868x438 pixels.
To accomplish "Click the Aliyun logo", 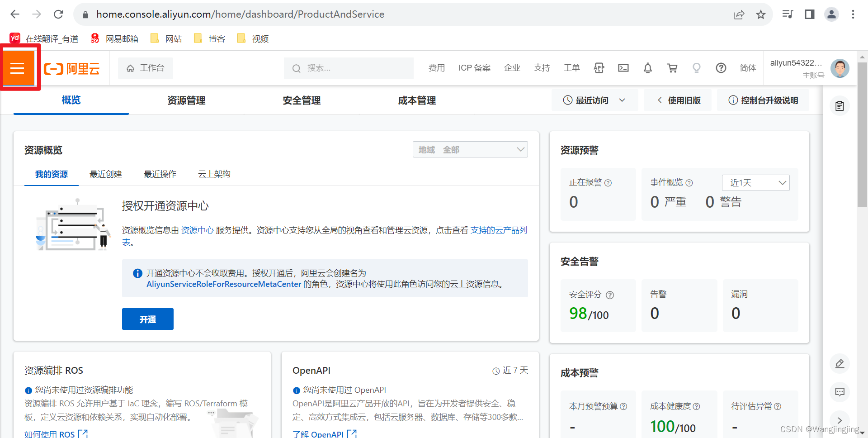I will (x=71, y=69).
